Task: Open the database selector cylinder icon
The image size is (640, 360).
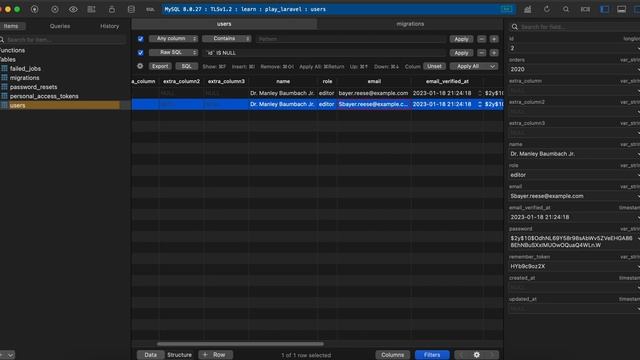Action: pos(131,9)
